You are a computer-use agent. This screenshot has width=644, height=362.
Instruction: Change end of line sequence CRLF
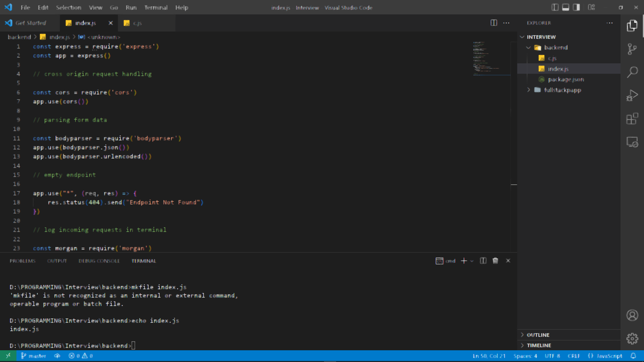point(574,356)
